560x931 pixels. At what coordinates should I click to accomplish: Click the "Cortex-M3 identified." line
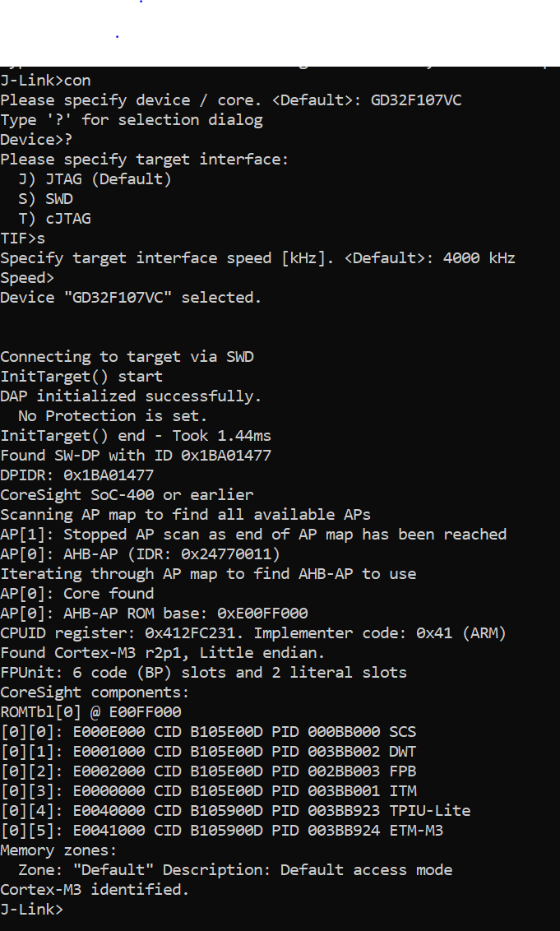coord(95,889)
